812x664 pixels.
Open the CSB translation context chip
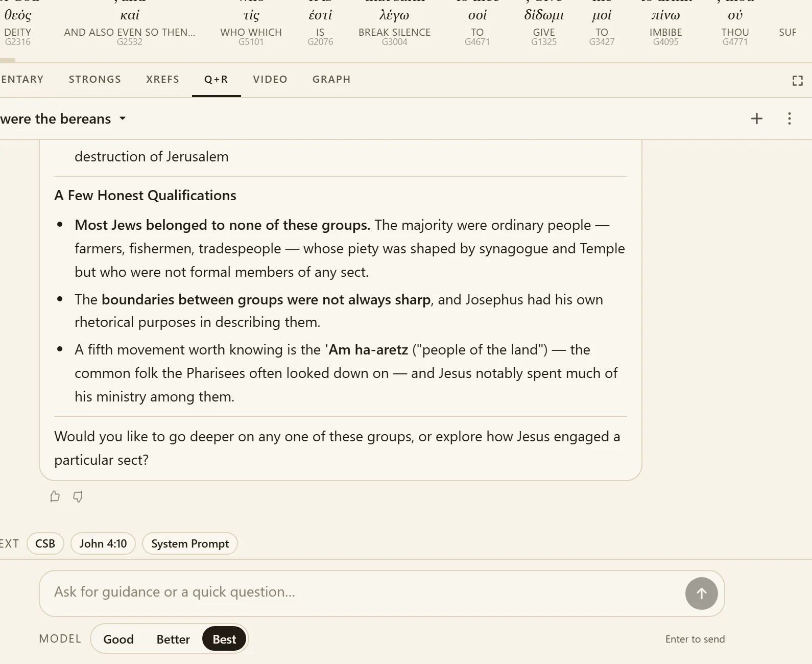click(x=45, y=543)
